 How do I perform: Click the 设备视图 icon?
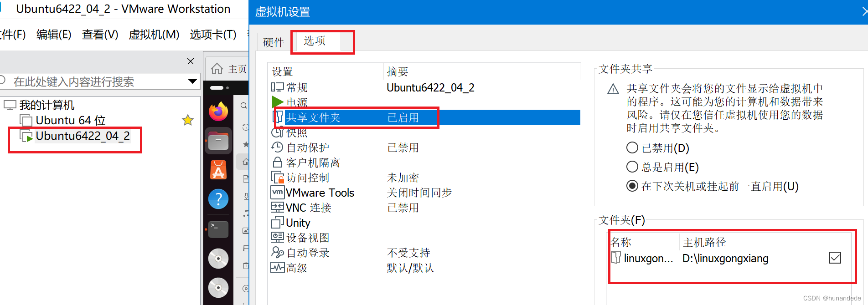(277, 237)
